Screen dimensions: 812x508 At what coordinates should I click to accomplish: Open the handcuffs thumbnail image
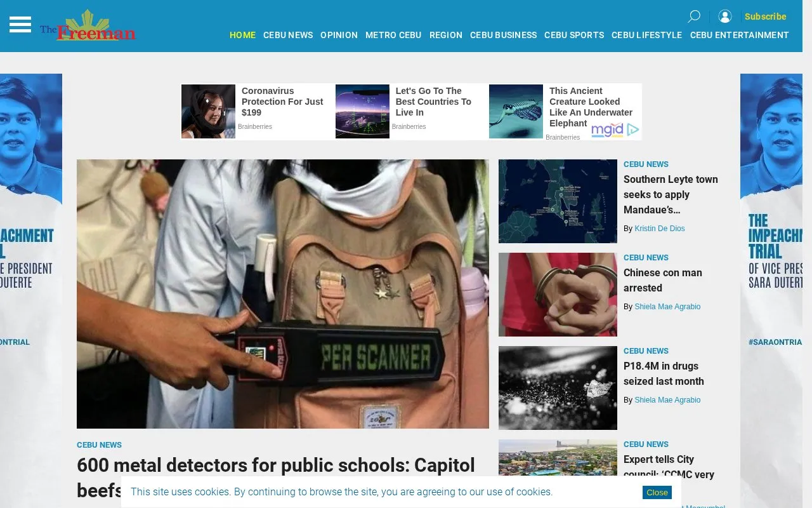coord(558,295)
